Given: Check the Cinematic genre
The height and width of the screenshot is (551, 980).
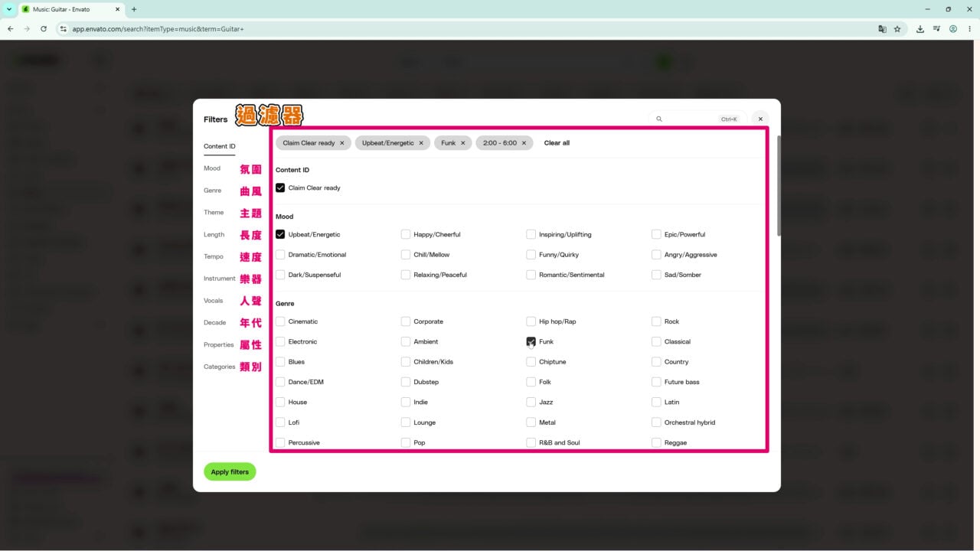Looking at the screenshot, I should [280, 321].
